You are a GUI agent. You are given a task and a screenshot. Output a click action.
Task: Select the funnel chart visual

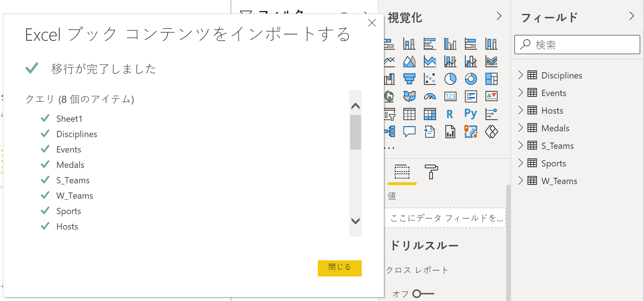click(409, 79)
